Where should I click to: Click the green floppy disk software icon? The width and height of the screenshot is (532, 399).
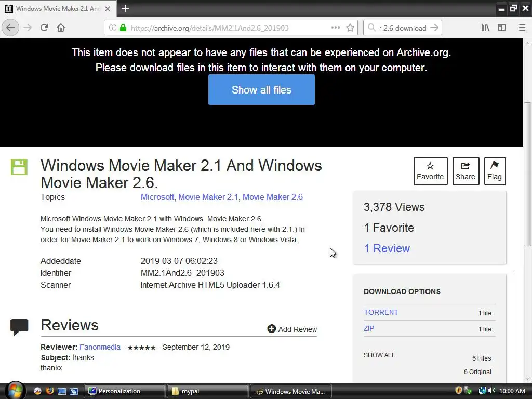(x=19, y=167)
